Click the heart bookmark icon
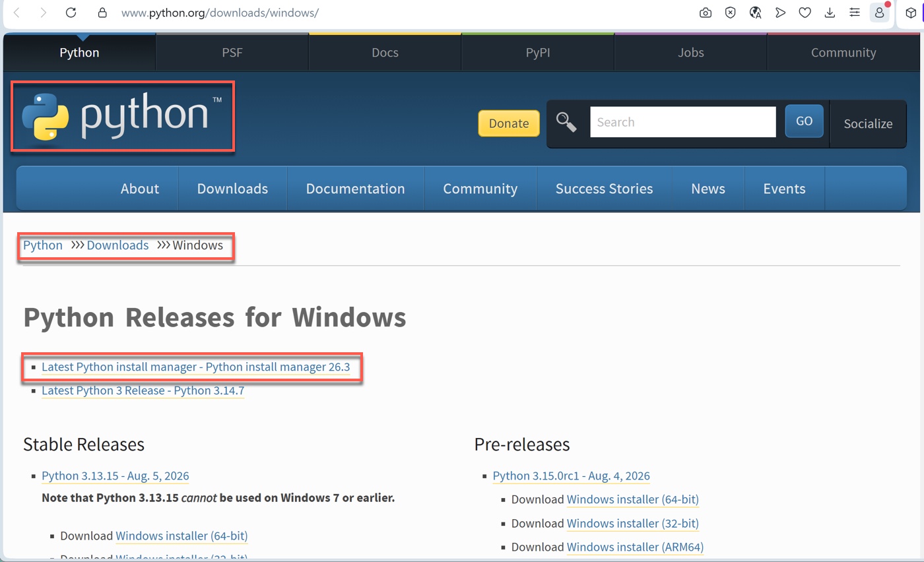Viewport: 924px width, 562px height. point(805,13)
